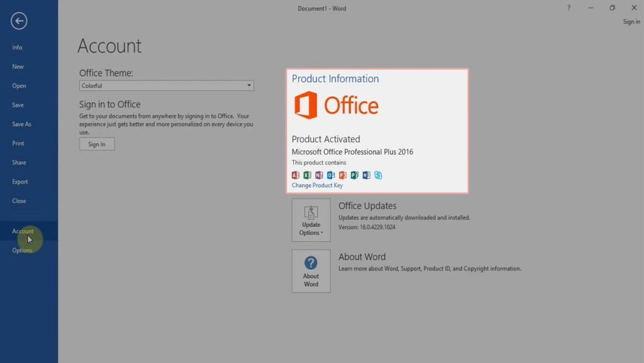This screenshot has height=363, width=644.
Task: Click the Product Activated heading
Action: (x=326, y=139)
